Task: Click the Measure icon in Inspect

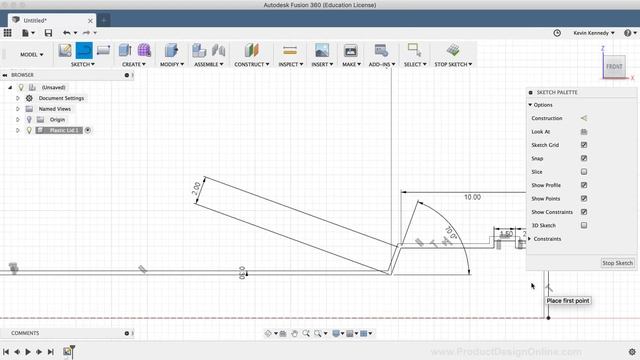Action: point(290,50)
